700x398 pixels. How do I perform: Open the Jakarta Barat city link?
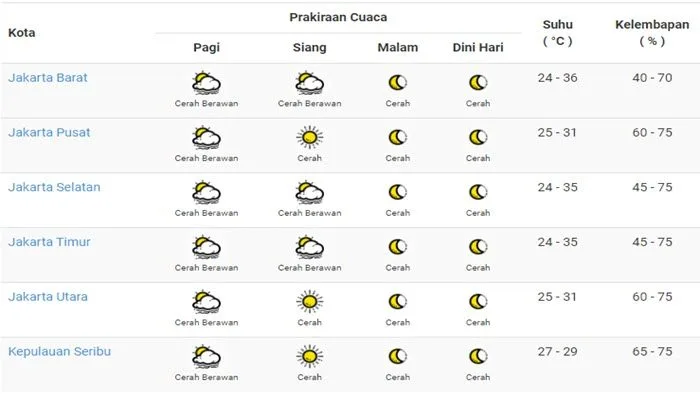[48, 78]
